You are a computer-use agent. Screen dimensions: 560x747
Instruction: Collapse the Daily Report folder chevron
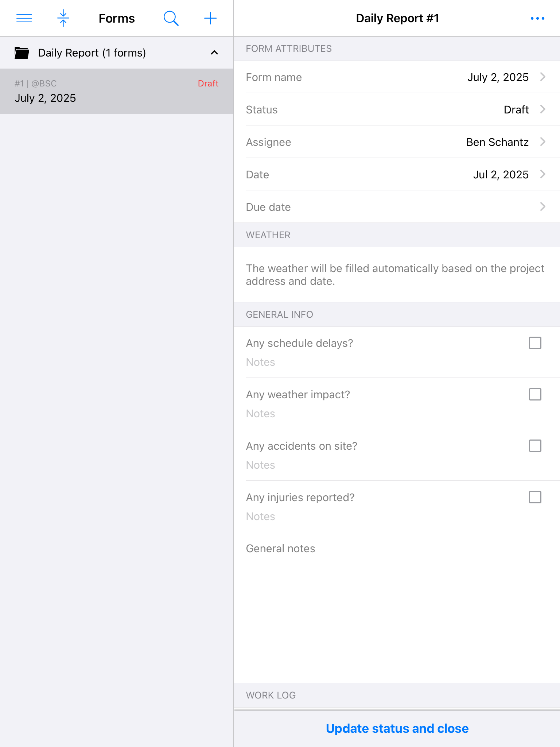[x=214, y=53]
